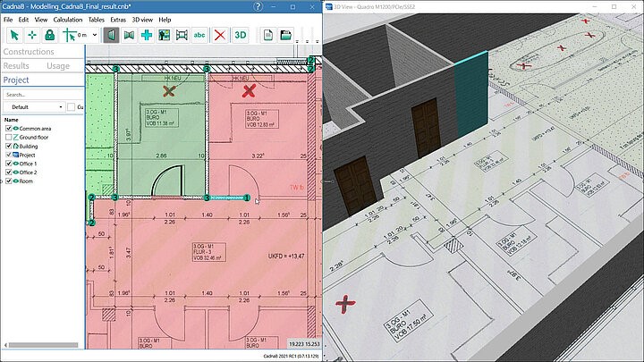Click the 'abc' text label tool

point(199,35)
